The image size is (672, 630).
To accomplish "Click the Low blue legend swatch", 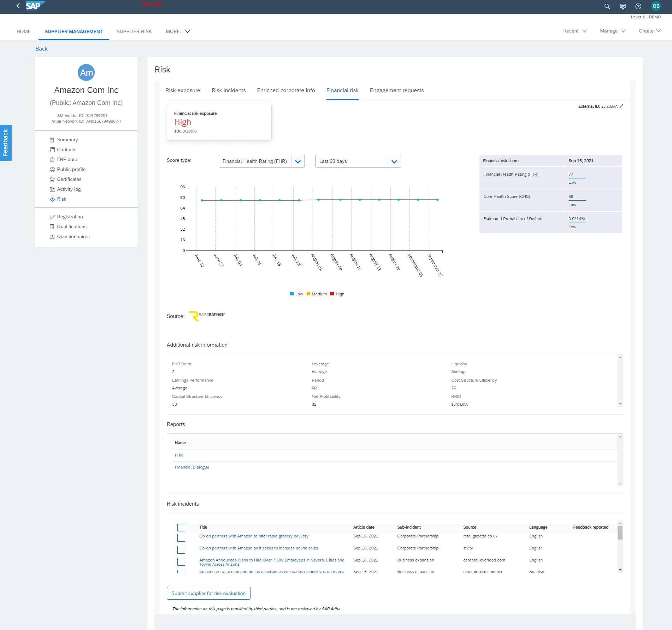I will 292,294.
